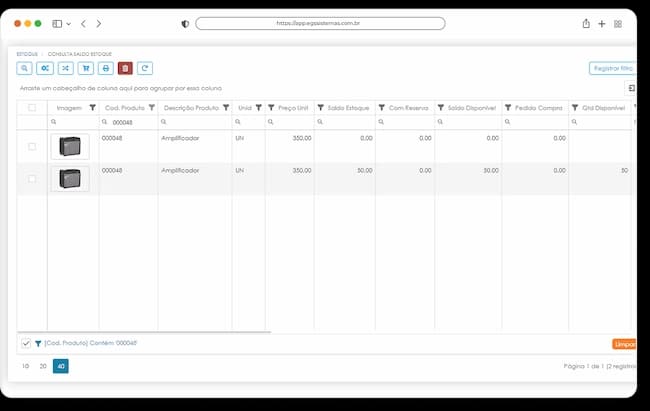Open the Saldo Estoque column filter icon
650x411 pixels.
pyautogui.click(x=320, y=108)
